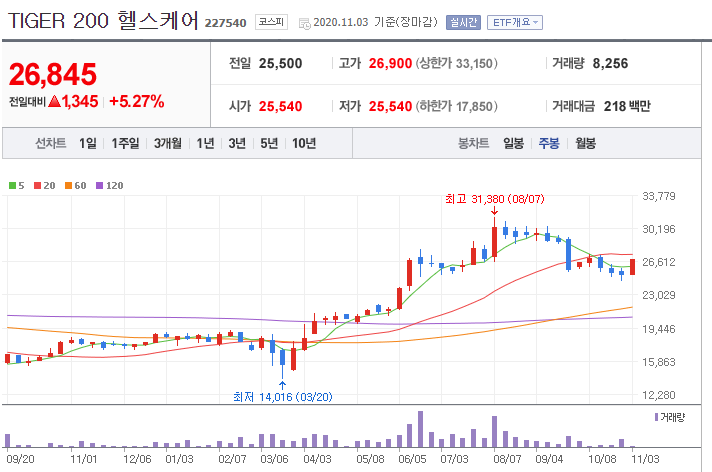Click the 전일 25,500 value
The width and height of the screenshot is (712, 472).
tap(280, 64)
